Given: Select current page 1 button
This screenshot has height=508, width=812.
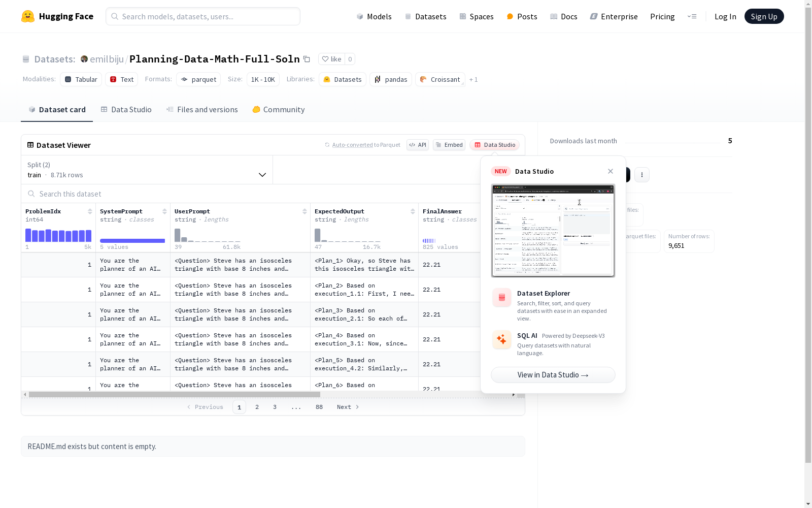Looking at the screenshot, I should tap(240, 407).
